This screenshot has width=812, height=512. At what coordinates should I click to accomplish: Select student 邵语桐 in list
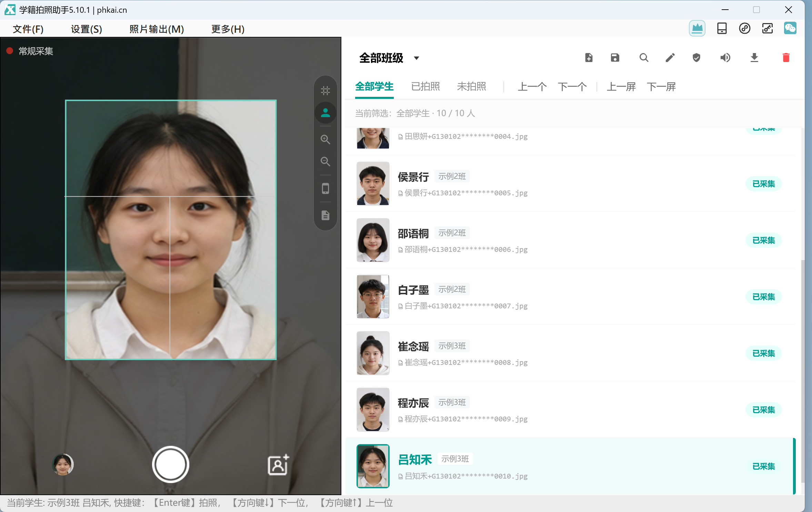tap(571, 240)
